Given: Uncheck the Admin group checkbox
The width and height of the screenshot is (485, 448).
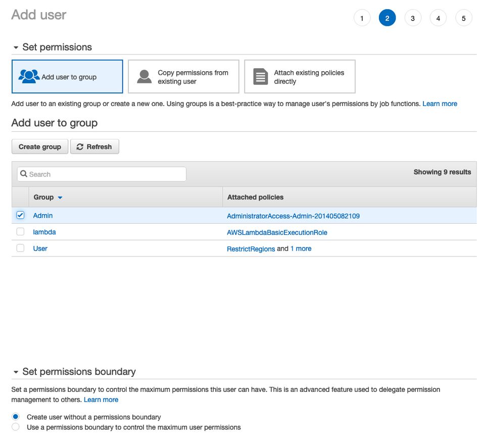Looking at the screenshot, I should click(20, 215).
